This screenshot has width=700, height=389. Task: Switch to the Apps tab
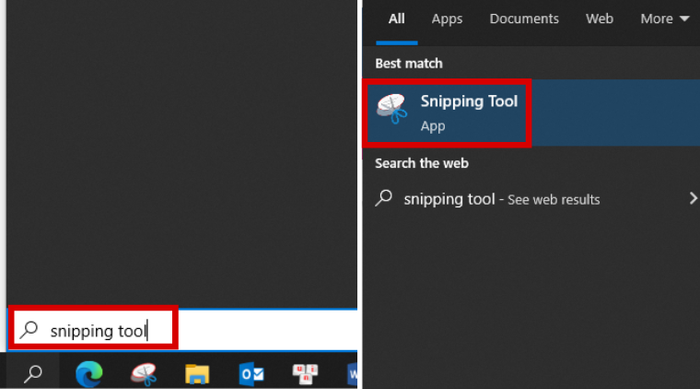(447, 19)
